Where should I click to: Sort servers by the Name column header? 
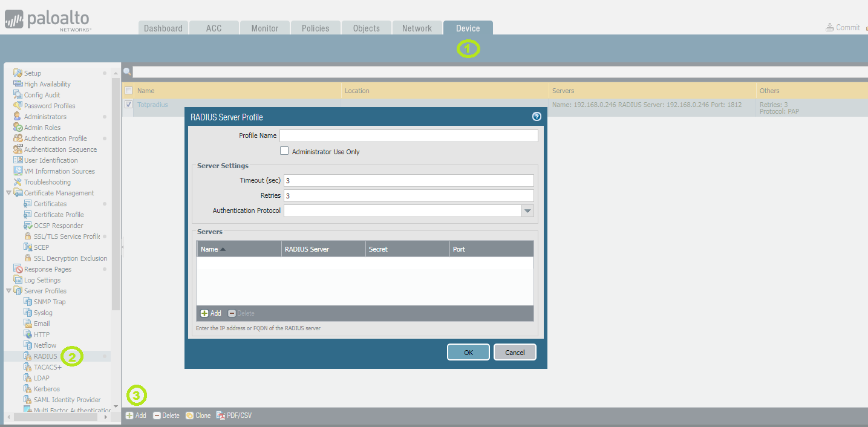(210, 249)
